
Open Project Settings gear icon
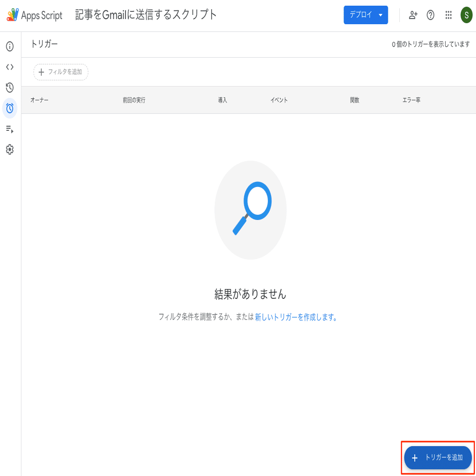[x=10, y=150]
